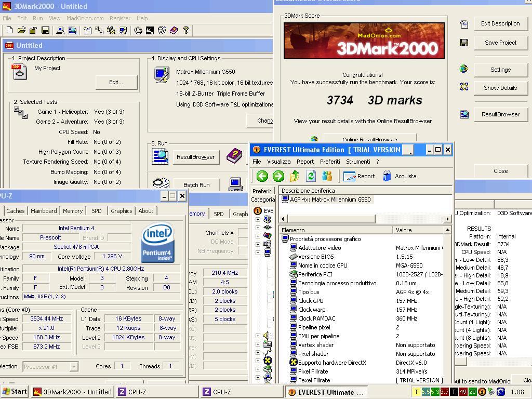Click the Start button on the taskbar
This screenshot has height=399, width=532.
point(14,392)
